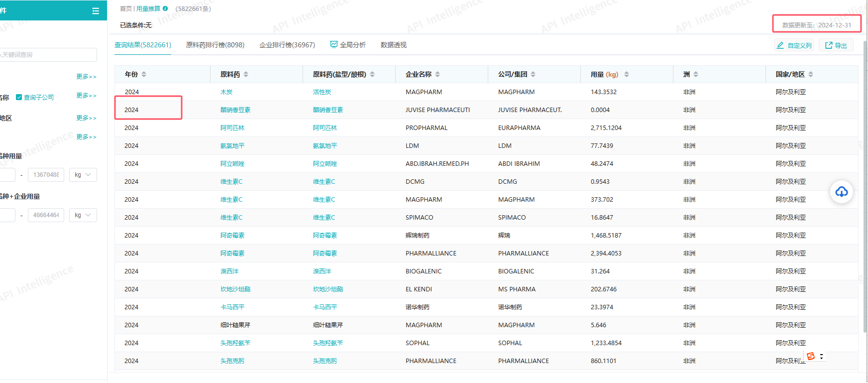Sort by 用量 (kg) column icon
Viewport: 868px width, 383px height.
click(626, 74)
